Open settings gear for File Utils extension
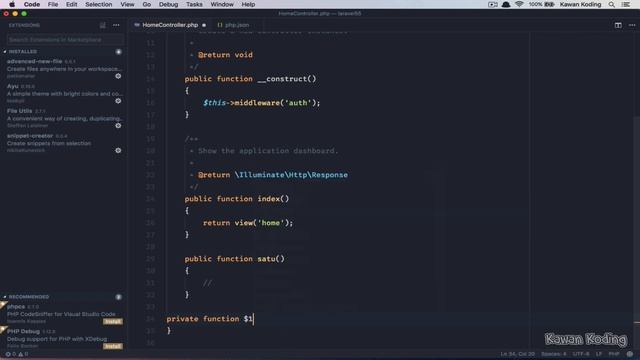Screen dimensions: 640x360 (x=118, y=126)
